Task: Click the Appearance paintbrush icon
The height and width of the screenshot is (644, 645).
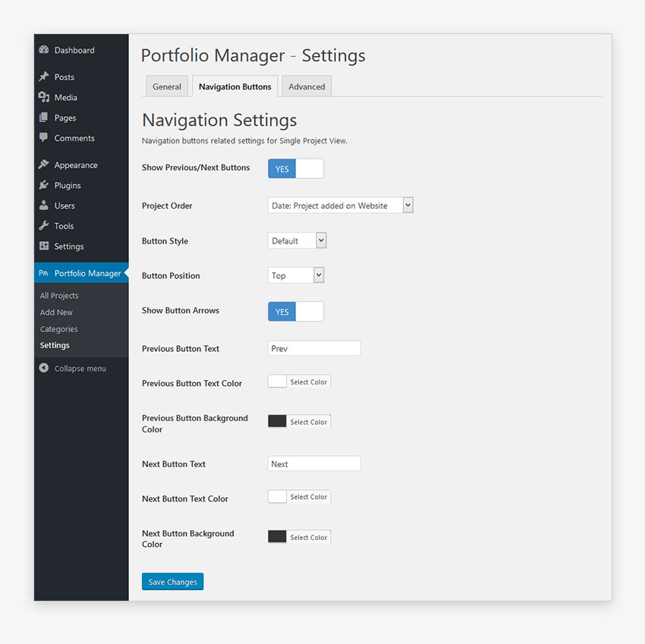Action: coord(44,165)
